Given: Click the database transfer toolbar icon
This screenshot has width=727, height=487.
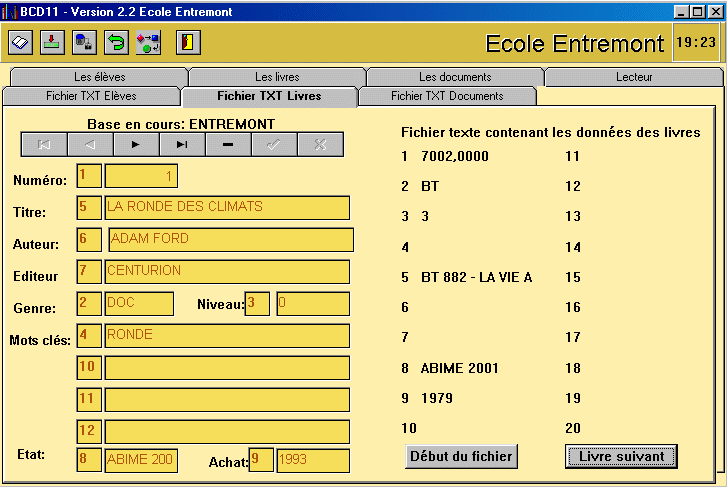Looking at the screenshot, I should (85, 43).
